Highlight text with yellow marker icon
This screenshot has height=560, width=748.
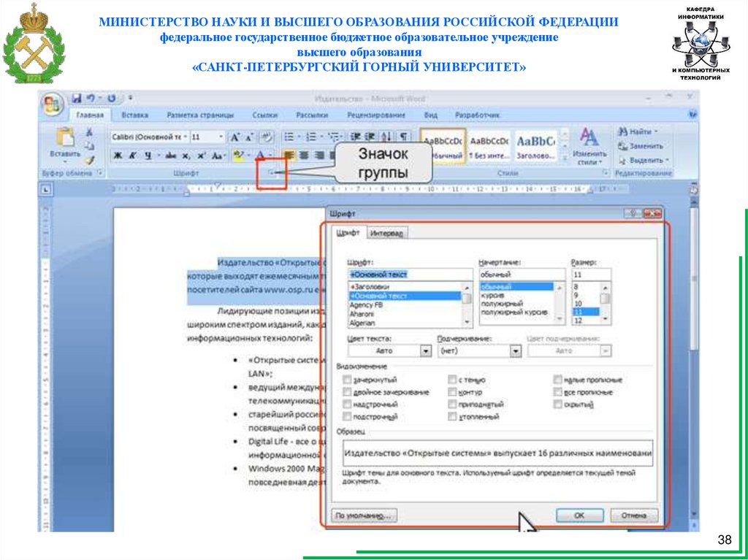237,156
